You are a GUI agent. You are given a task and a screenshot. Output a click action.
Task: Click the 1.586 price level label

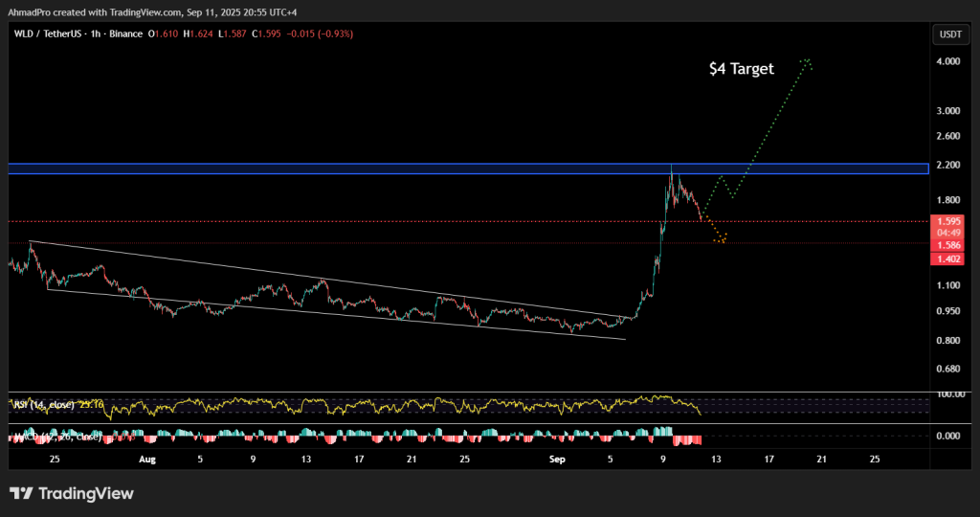point(948,245)
